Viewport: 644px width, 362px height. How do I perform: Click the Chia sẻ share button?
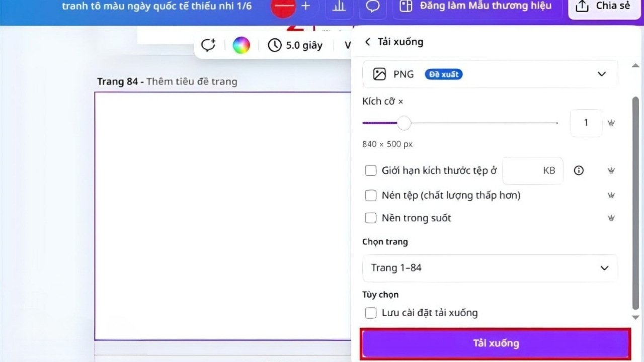pos(603,7)
